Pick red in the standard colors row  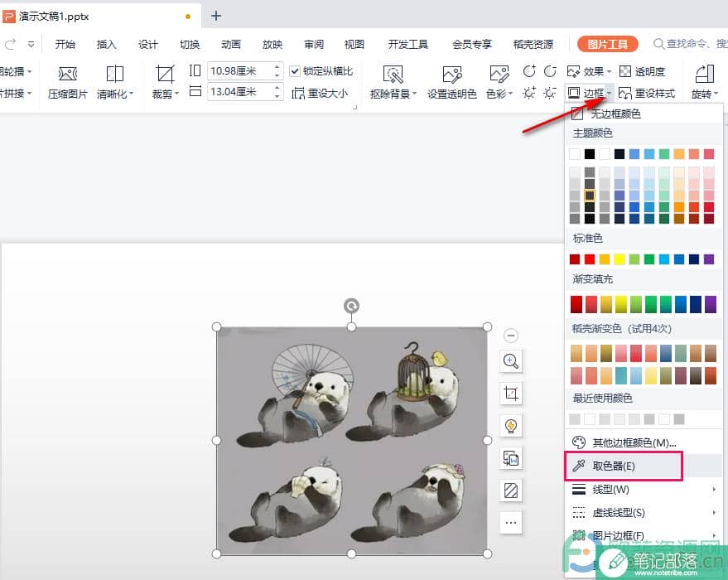590,259
